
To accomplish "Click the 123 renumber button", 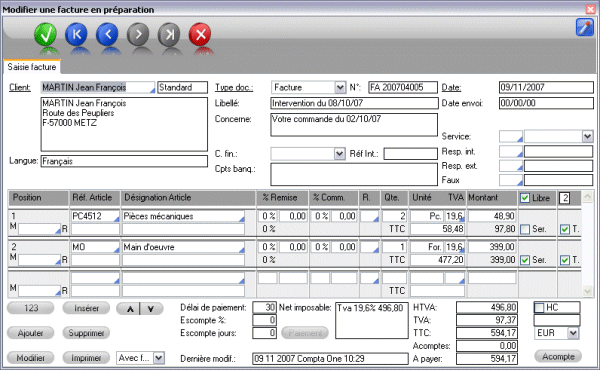I will click(x=31, y=308).
